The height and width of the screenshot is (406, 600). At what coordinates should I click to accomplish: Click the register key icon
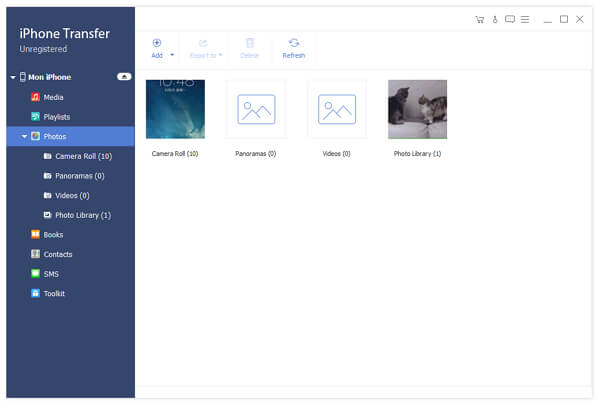click(495, 20)
